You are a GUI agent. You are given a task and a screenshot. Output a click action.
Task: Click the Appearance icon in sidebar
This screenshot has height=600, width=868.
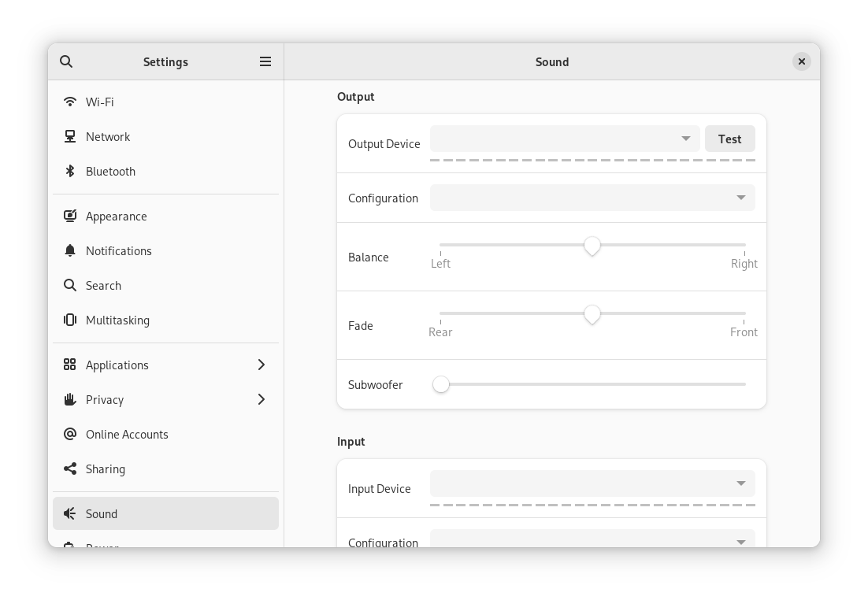pos(70,216)
